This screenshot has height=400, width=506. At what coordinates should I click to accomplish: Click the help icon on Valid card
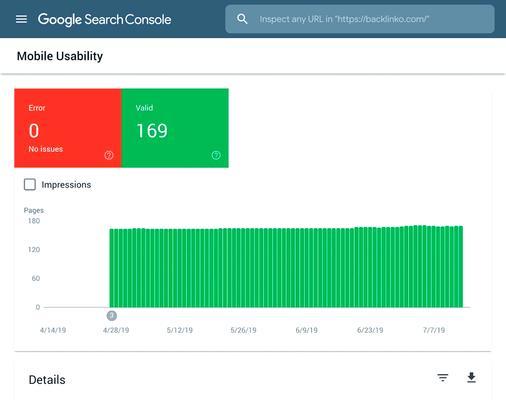(x=216, y=155)
